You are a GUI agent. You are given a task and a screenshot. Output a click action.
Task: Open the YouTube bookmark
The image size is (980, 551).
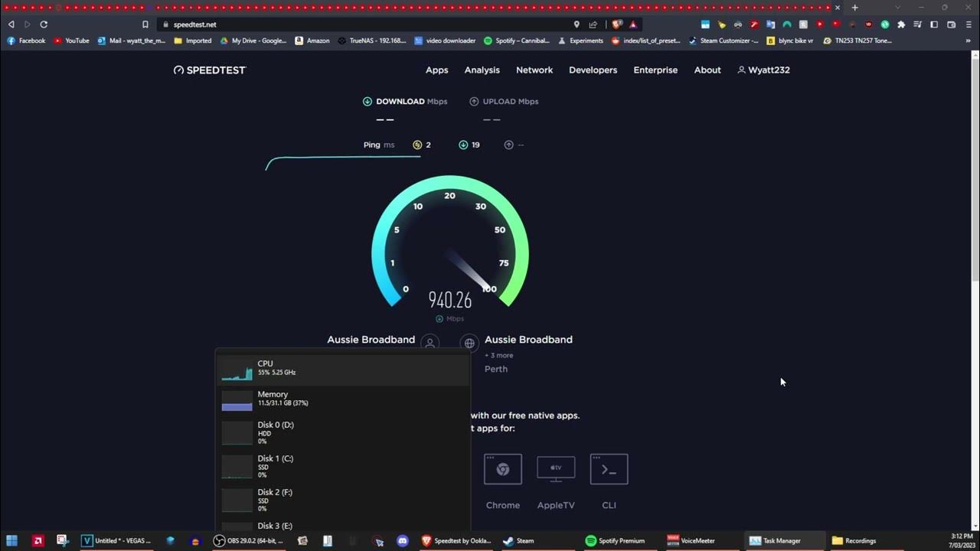71,41
